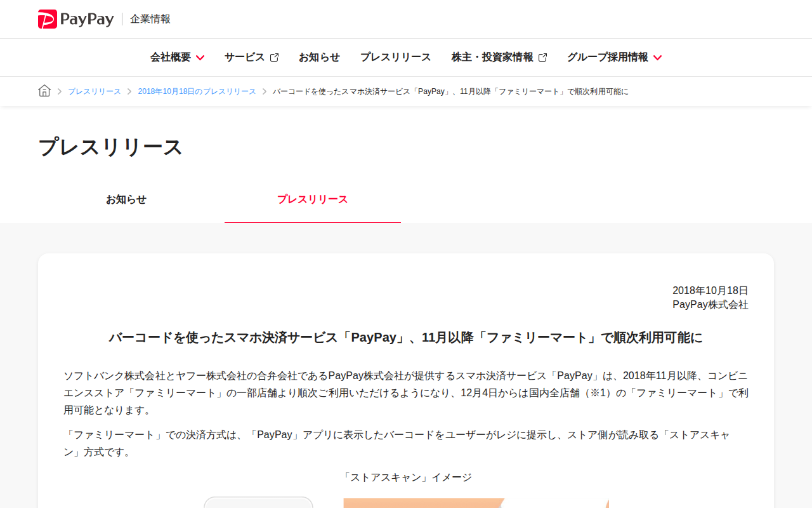Screen dimensions: 812x508
Task: Click external-link icon next to サービス
Action: pyautogui.click(x=274, y=58)
